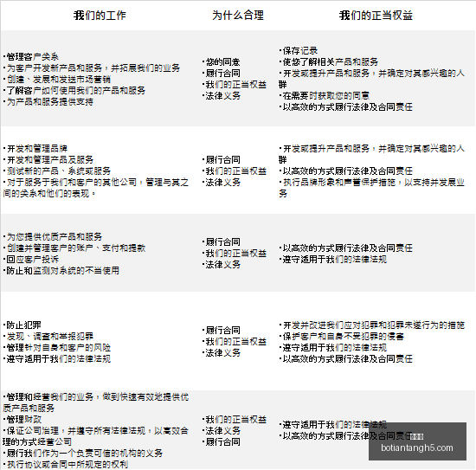Click the line starting "对于服务于我们和客户的其他公司"
The width and height of the screenshot is (476, 470).
point(95,188)
